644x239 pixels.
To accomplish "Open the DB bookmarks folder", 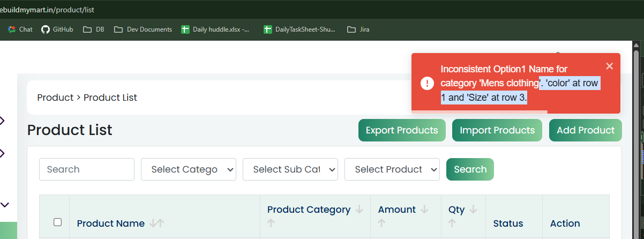I will point(94,29).
